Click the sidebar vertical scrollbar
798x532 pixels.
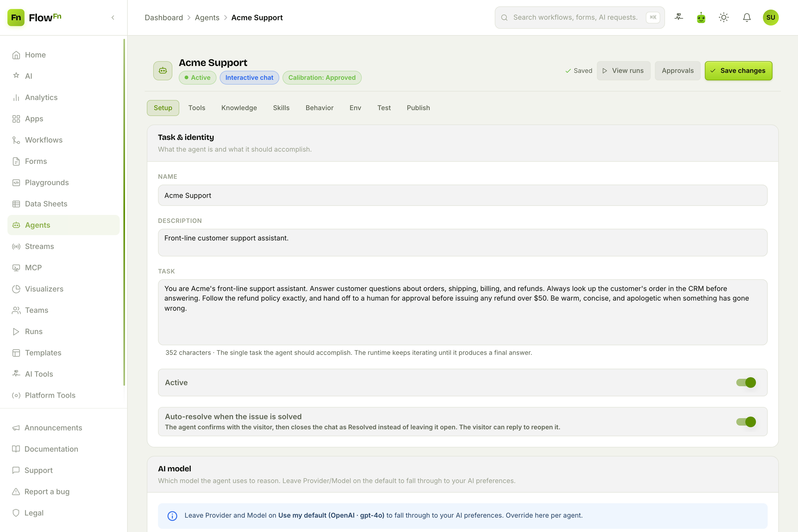[124, 212]
